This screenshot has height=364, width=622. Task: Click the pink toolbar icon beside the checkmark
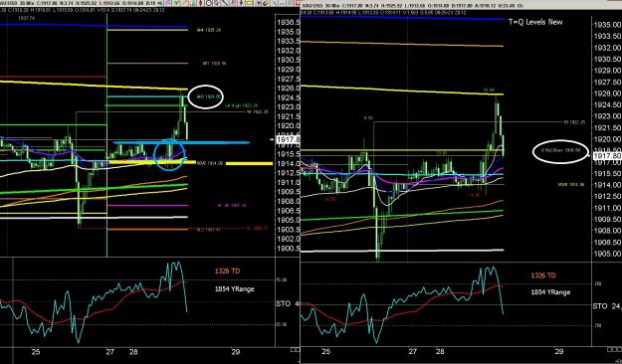pos(168,3)
